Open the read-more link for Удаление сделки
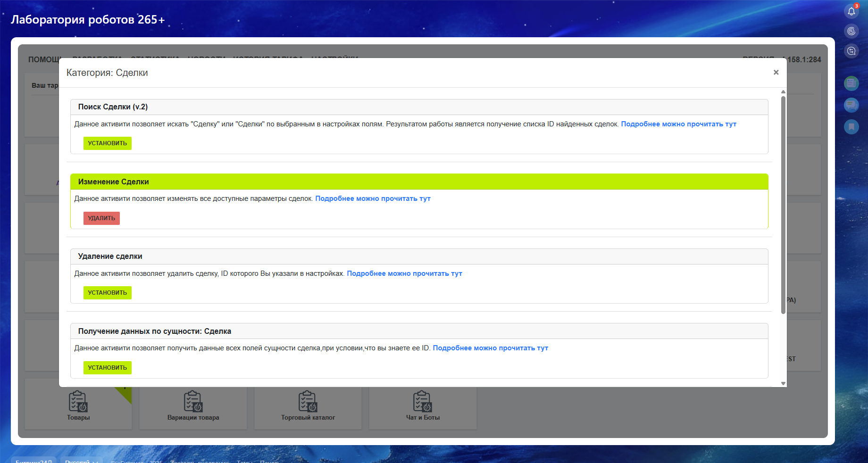The height and width of the screenshot is (463, 868). [404, 273]
